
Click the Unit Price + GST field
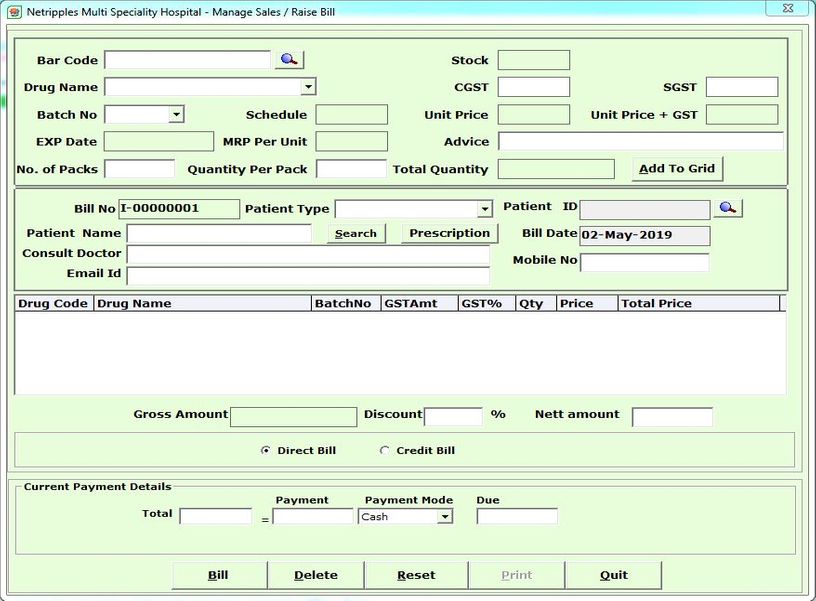pos(742,114)
